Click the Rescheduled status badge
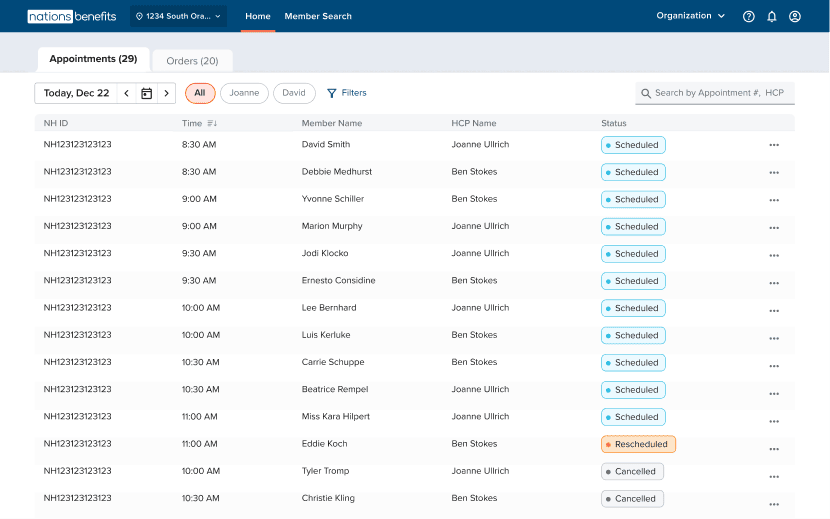Screen dimensions: 830x519 639,444
